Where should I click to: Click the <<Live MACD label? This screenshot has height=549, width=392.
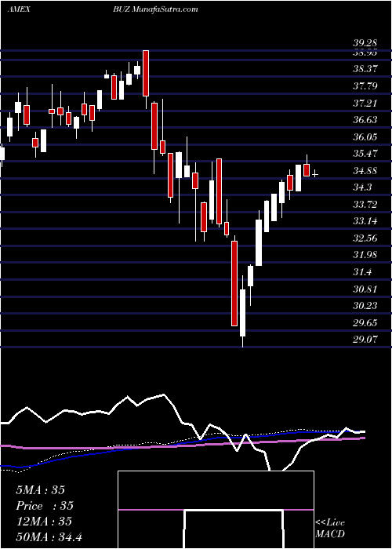(330, 528)
